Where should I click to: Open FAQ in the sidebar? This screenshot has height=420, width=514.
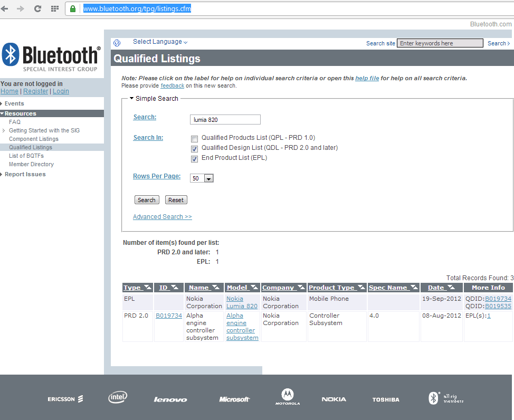[15, 122]
